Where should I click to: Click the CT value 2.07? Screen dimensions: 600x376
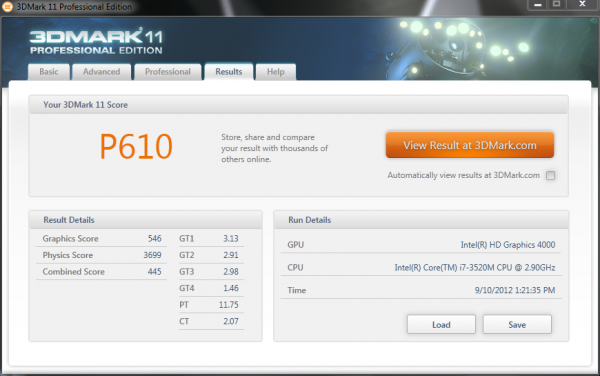coord(231,321)
